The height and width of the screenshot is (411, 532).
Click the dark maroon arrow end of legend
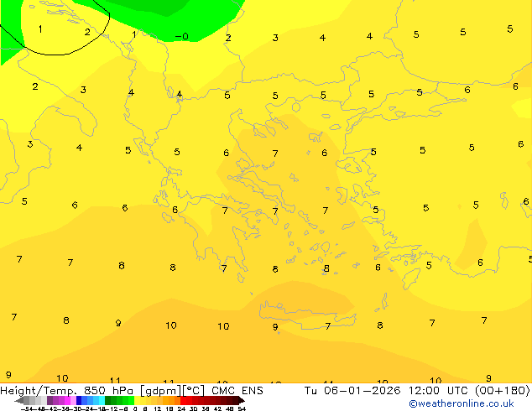tap(242, 400)
